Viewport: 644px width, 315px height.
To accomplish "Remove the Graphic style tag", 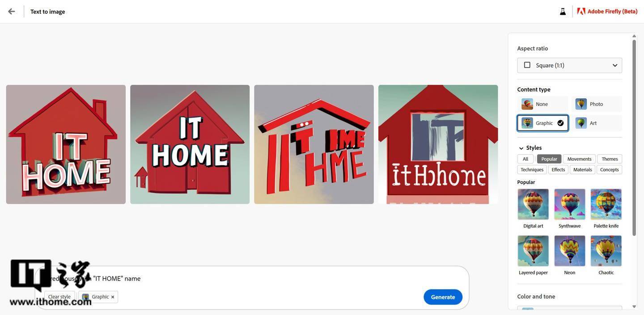I will [113, 297].
